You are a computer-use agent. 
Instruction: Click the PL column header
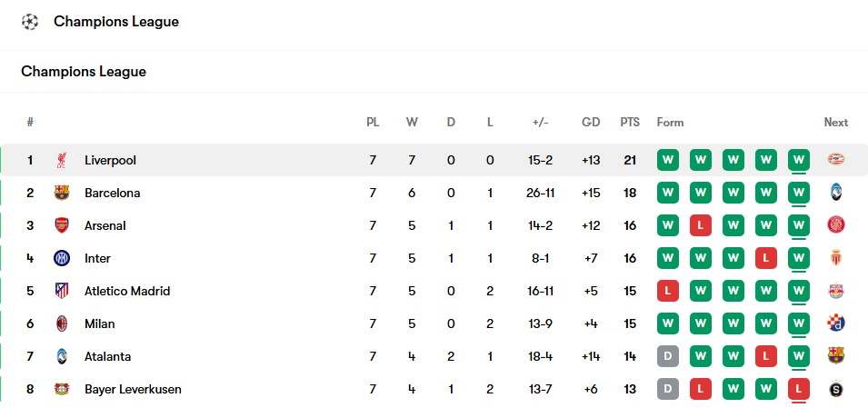tap(373, 123)
